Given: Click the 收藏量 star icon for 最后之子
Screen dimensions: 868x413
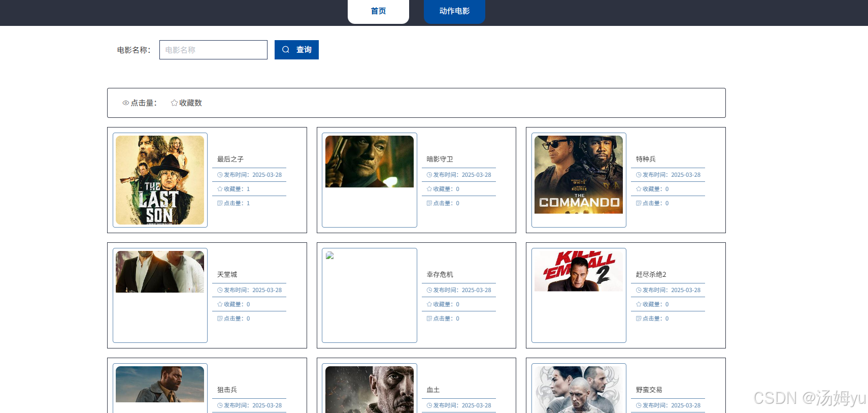Looking at the screenshot, I should [x=220, y=189].
